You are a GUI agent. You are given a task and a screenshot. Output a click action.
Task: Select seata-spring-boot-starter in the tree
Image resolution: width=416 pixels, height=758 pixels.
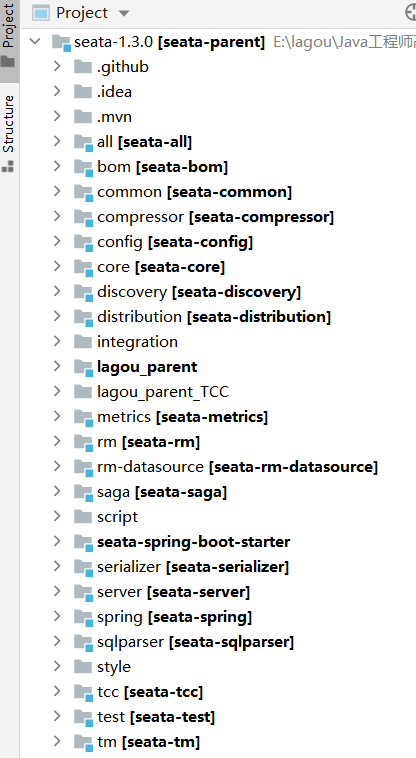pyautogui.click(x=194, y=542)
